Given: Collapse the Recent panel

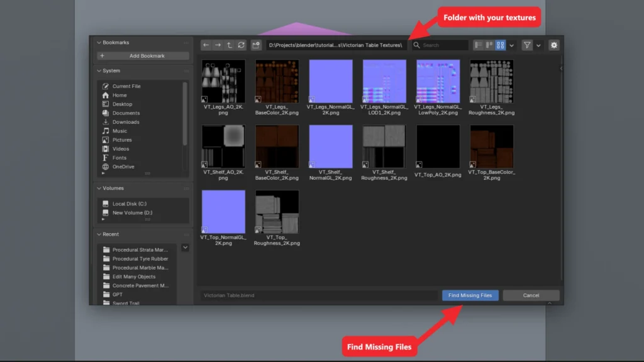Looking at the screenshot, I should (x=99, y=234).
